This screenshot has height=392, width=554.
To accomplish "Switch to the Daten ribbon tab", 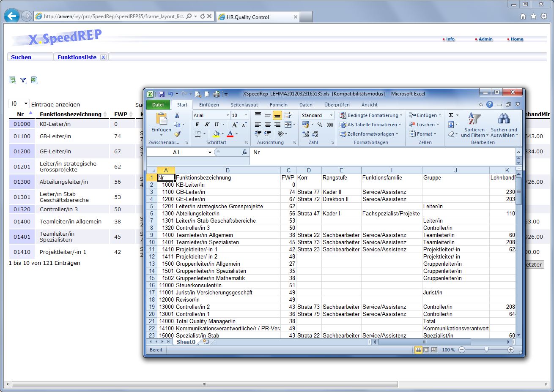I will coord(306,105).
